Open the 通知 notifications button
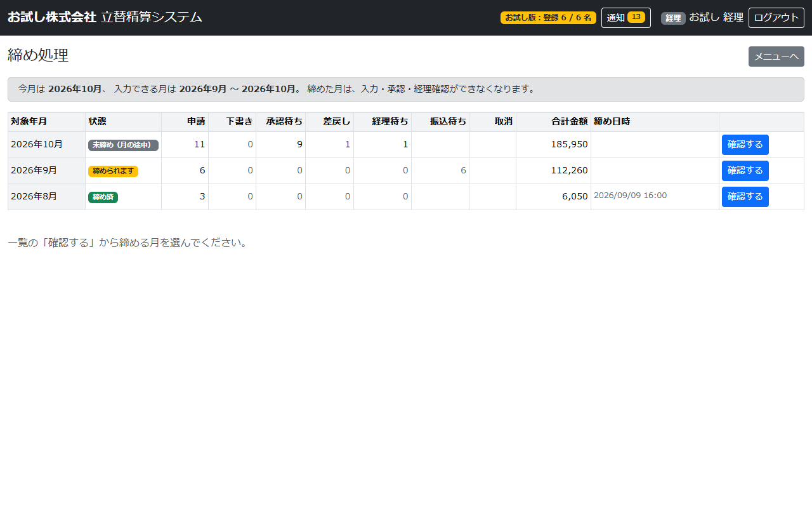The height and width of the screenshot is (508, 812). coord(625,18)
